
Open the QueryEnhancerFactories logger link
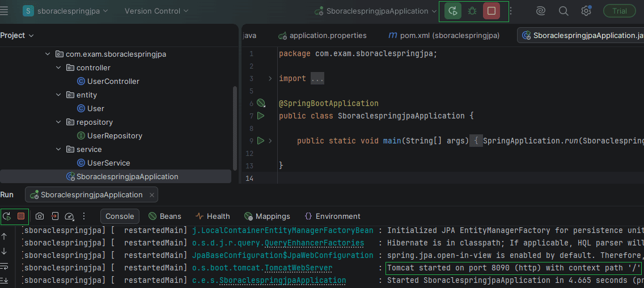tap(314, 243)
